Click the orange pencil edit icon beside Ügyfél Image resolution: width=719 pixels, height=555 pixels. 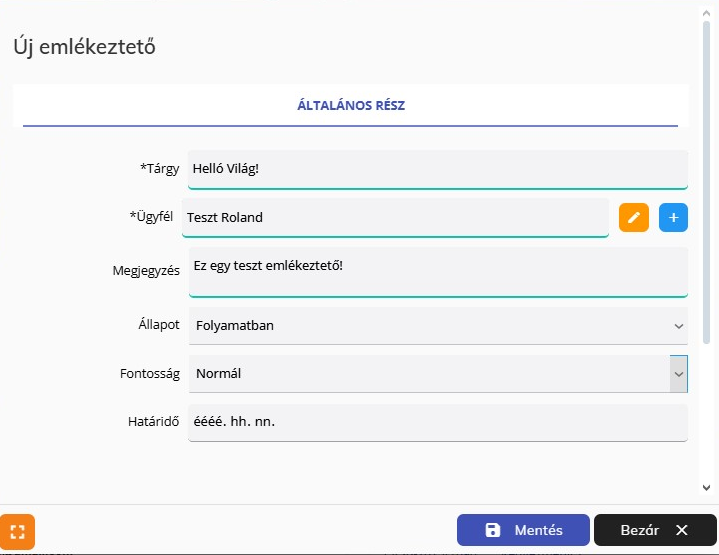(x=633, y=217)
